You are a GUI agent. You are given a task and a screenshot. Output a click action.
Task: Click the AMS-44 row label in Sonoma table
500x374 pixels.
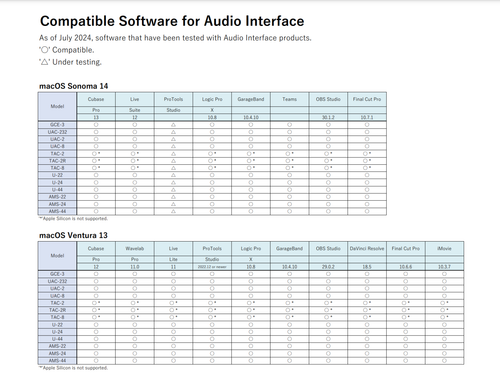(57, 211)
